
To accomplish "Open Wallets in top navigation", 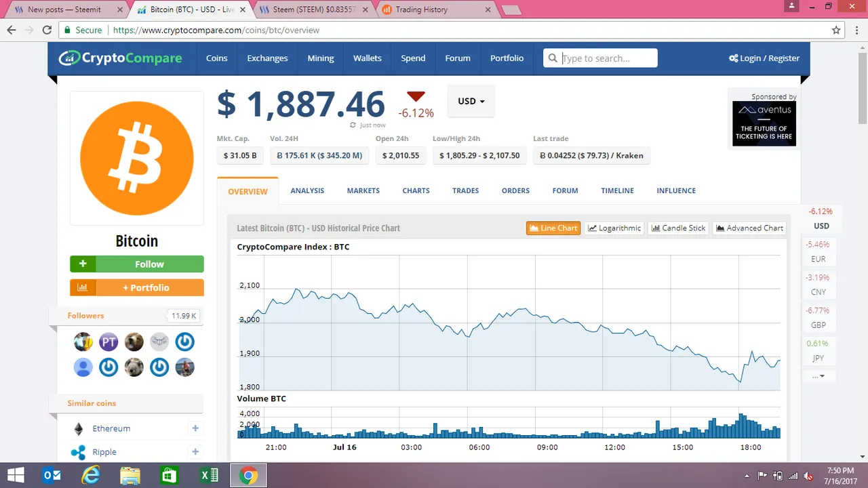I will click(368, 58).
